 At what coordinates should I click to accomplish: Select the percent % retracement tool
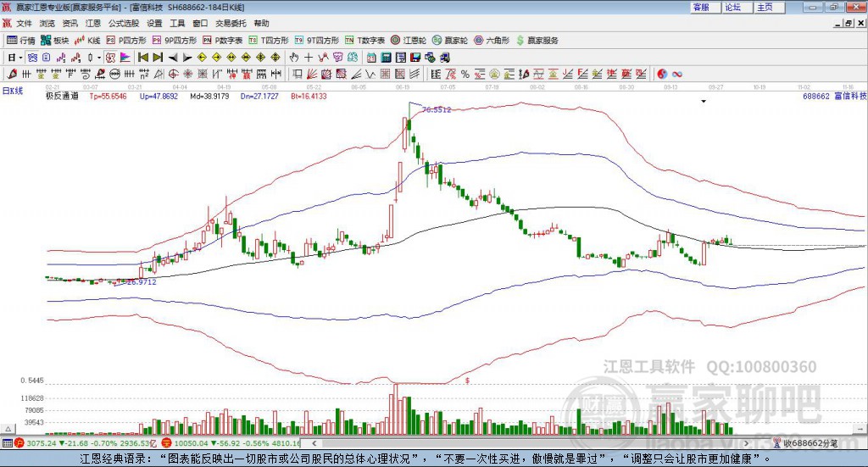(x=465, y=74)
